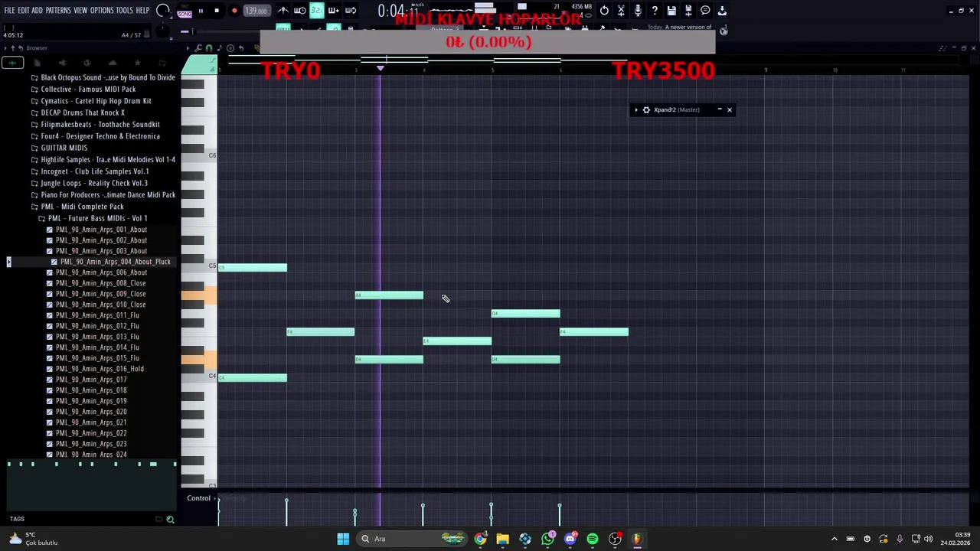Open Google Chrome from taskbar
This screenshot has width=980, height=551.
click(480, 539)
